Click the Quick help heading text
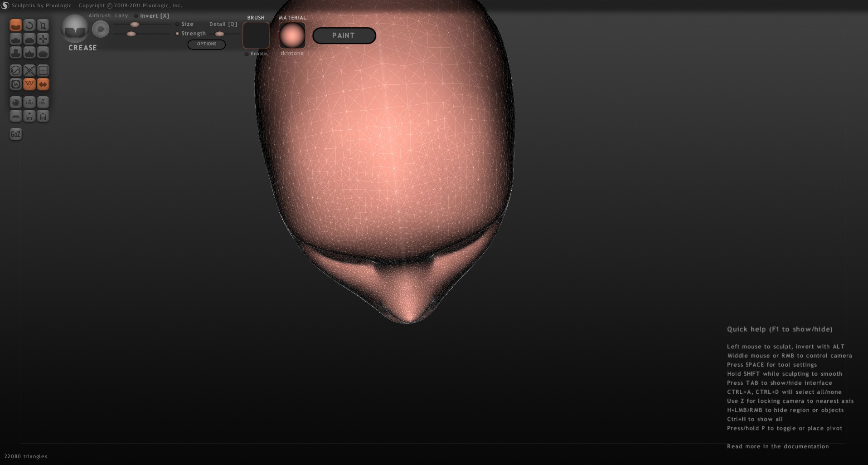The height and width of the screenshot is (465, 868). 780,329
